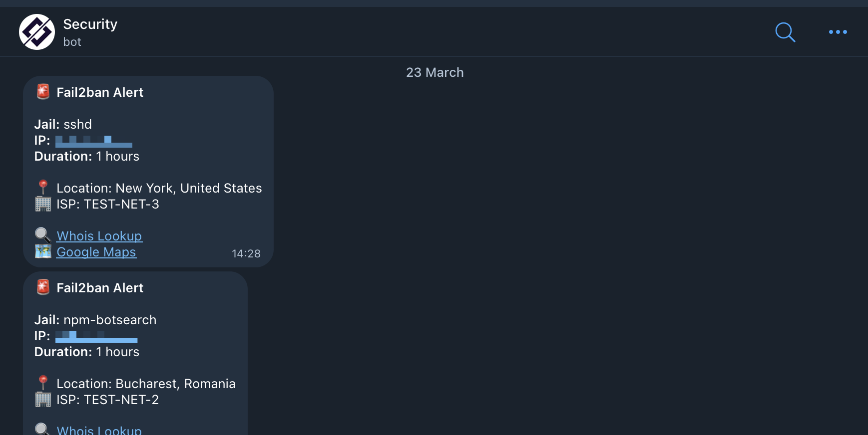The image size is (868, 435).
Task: Click the 14:28 message timestamp
Action: [246, 253]
